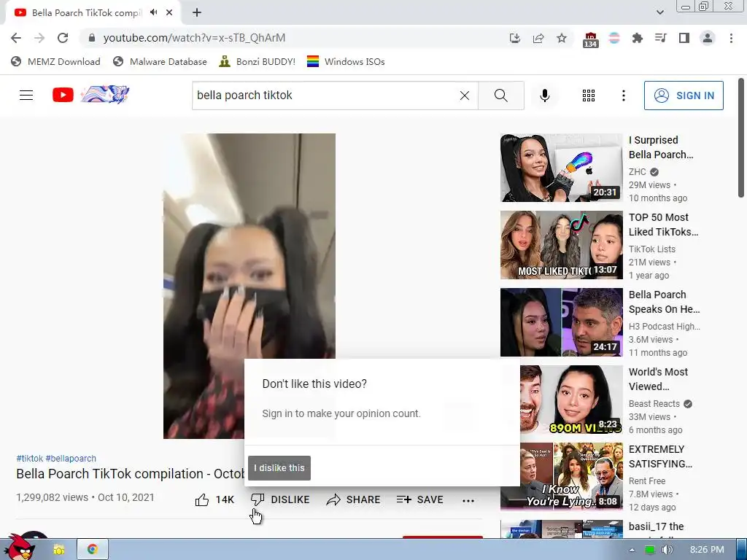The height and width of the screenshot is (560, 747).
Task: Click the 8:26 PM clock
Action: pyautogui.click(x=707, y=550)
